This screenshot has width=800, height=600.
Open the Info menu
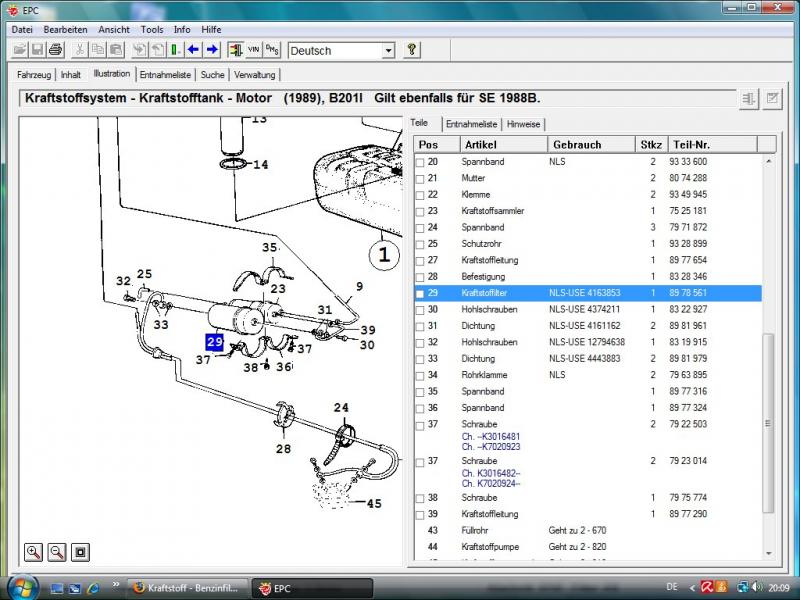(x=182, y=30)
